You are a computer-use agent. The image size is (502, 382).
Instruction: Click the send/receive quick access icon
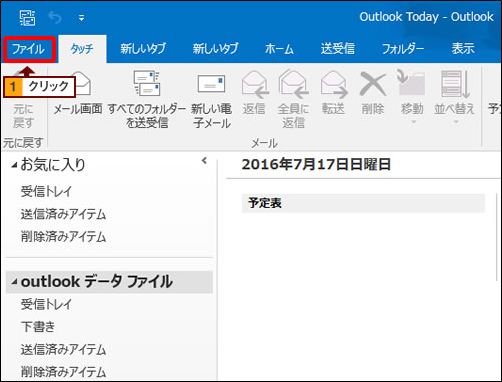click(27, 18)
